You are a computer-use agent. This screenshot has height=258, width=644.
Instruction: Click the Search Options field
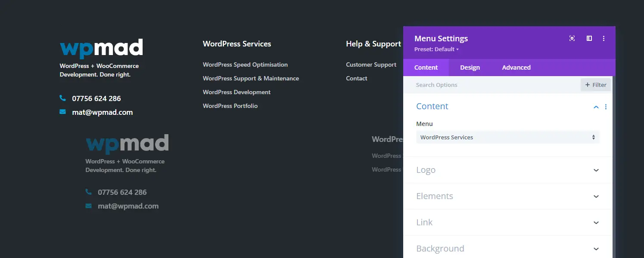(491, 85)
